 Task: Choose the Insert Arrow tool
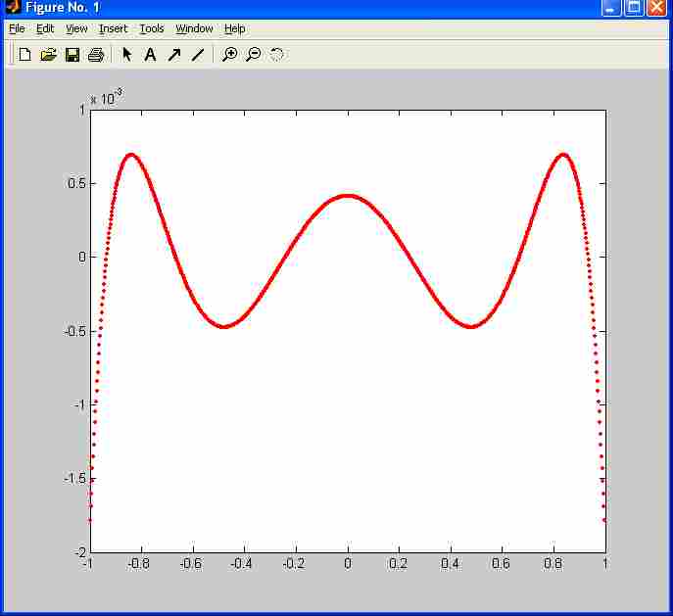(174, 55)
